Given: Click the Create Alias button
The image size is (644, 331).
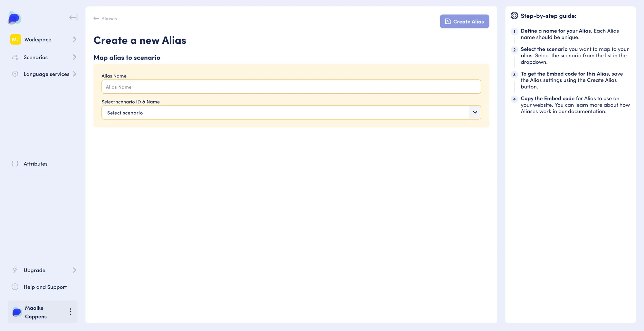Looking at the screenshot, I should [x=464, y=21].
